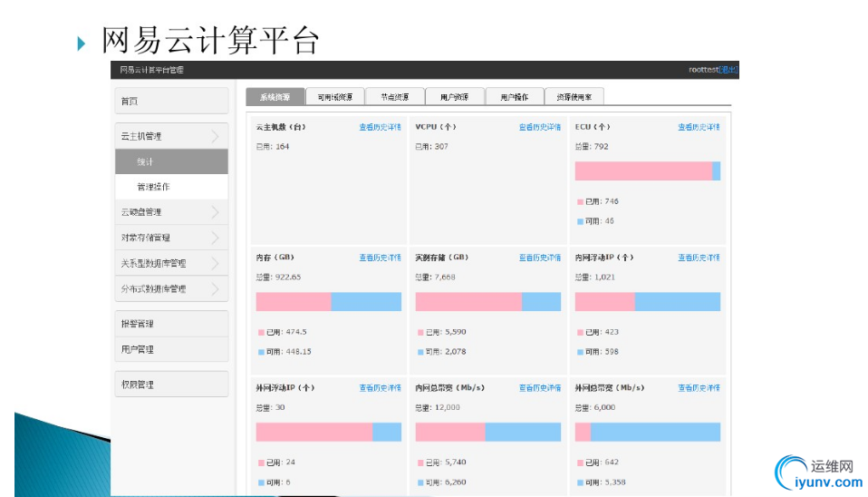Select the 可用: 5,358 legend entry
Image resolution: width=868 pixels, height=497 pixels.
click(602, 482)
